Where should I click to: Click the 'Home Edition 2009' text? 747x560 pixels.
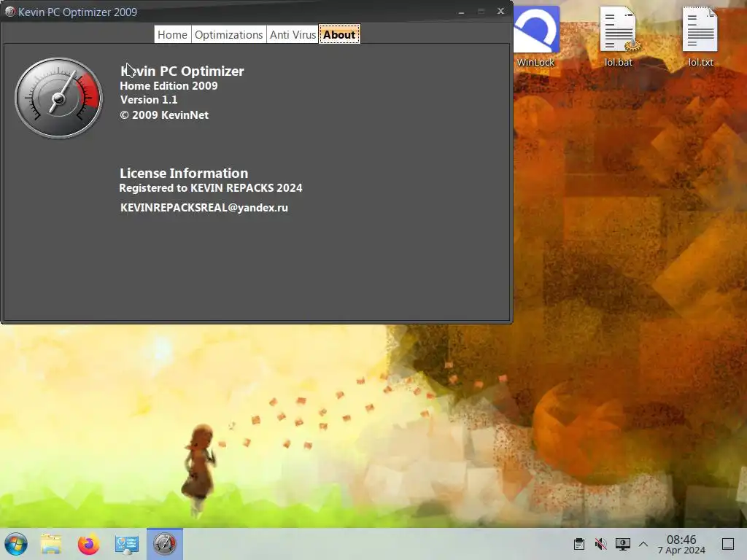169,86
